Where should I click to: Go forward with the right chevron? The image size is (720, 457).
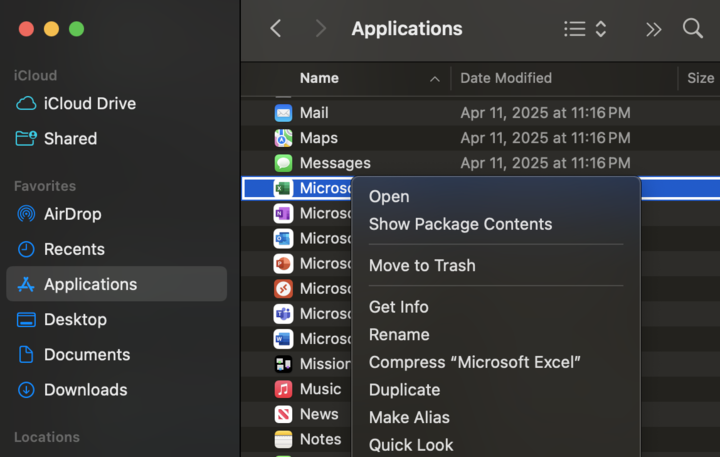click(x=321, y=29)
